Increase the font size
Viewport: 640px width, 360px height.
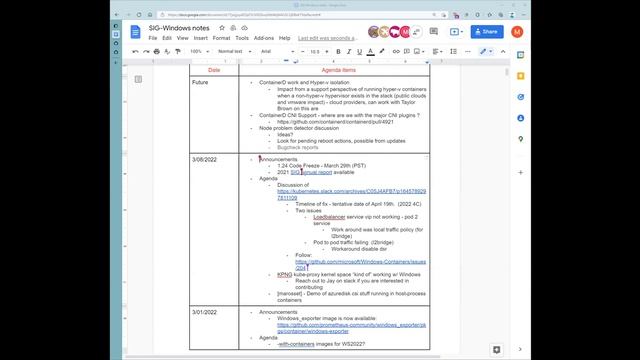coord(327,51)
